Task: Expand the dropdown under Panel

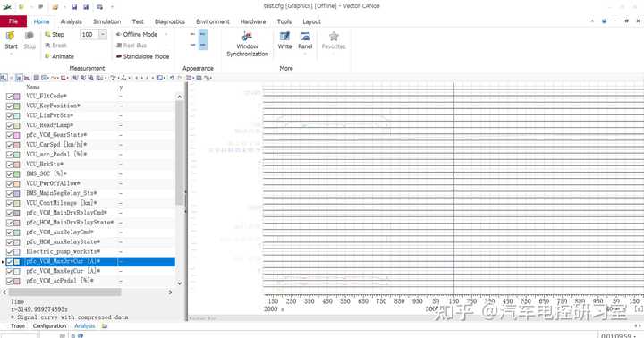Action: tap(305, 54)
